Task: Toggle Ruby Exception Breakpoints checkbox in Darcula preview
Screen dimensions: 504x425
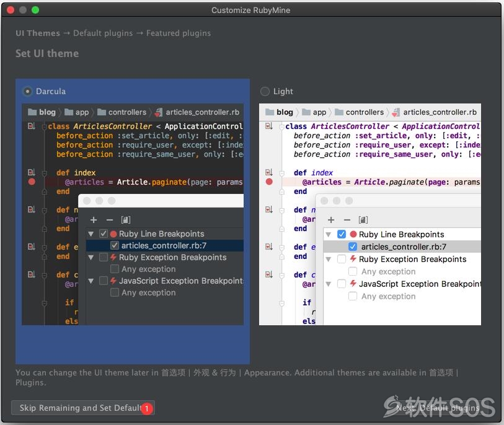Action: [x=103, y=257]
